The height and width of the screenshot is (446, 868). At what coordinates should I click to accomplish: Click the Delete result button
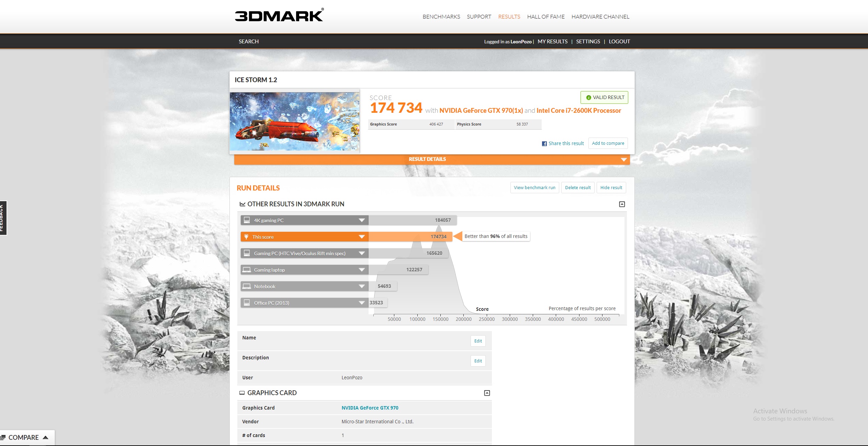[578, 187]
